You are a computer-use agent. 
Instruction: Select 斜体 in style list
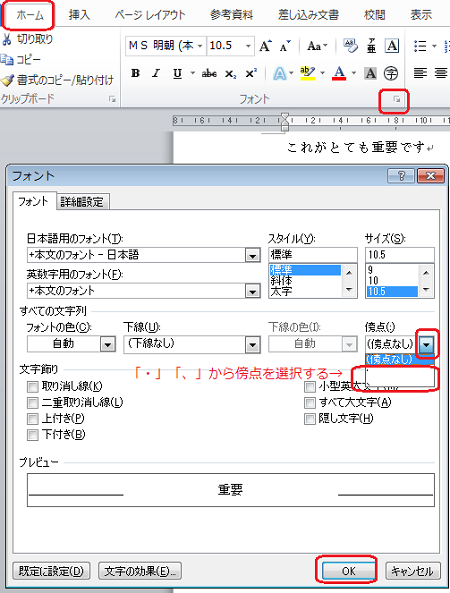(281, 280)
